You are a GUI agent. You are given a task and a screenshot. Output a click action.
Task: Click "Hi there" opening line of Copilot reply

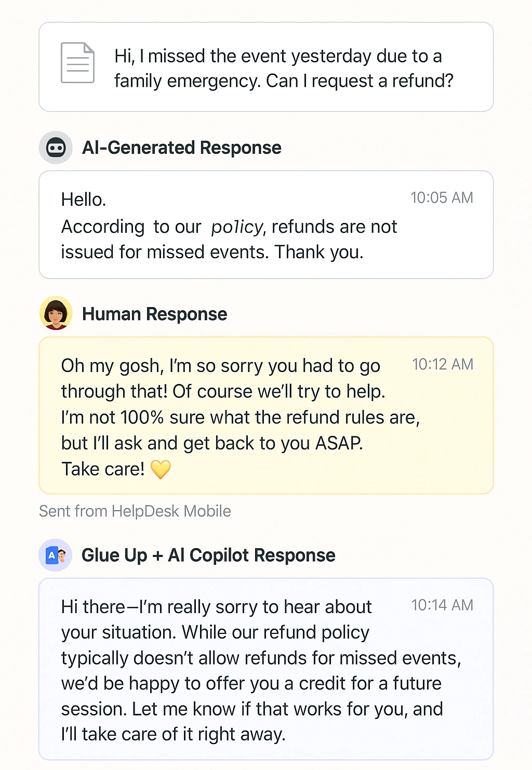216,607
